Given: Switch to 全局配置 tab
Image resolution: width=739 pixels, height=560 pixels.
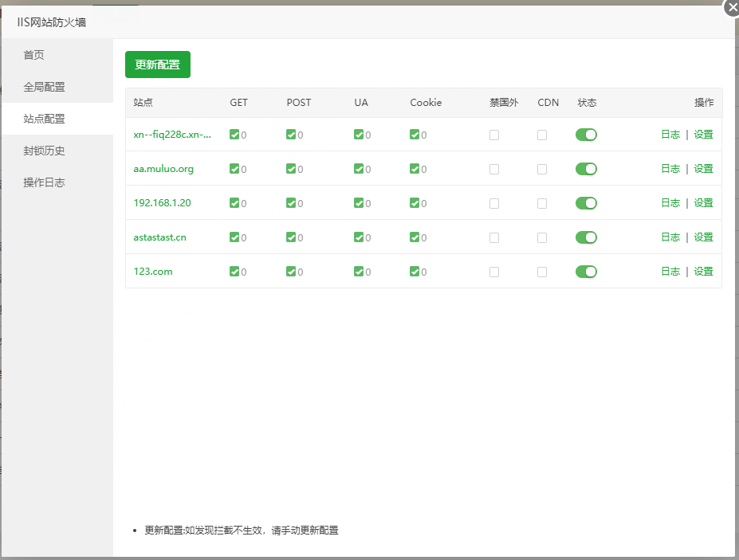Looking at the screenshot, I should (57, 87).
